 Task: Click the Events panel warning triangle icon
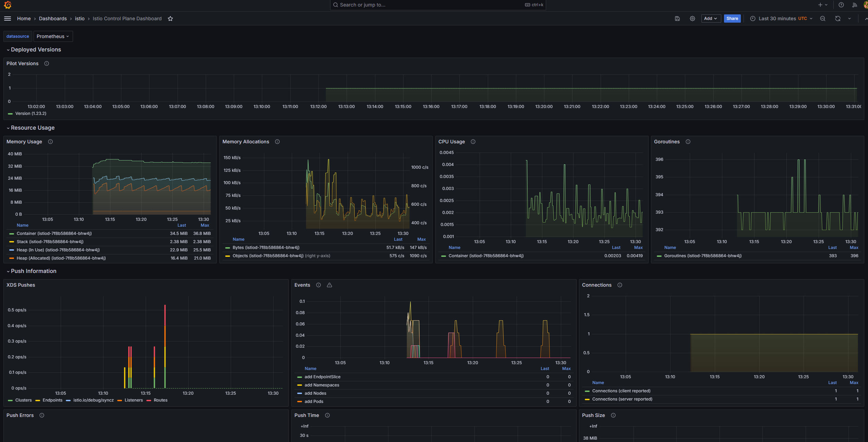329,285
